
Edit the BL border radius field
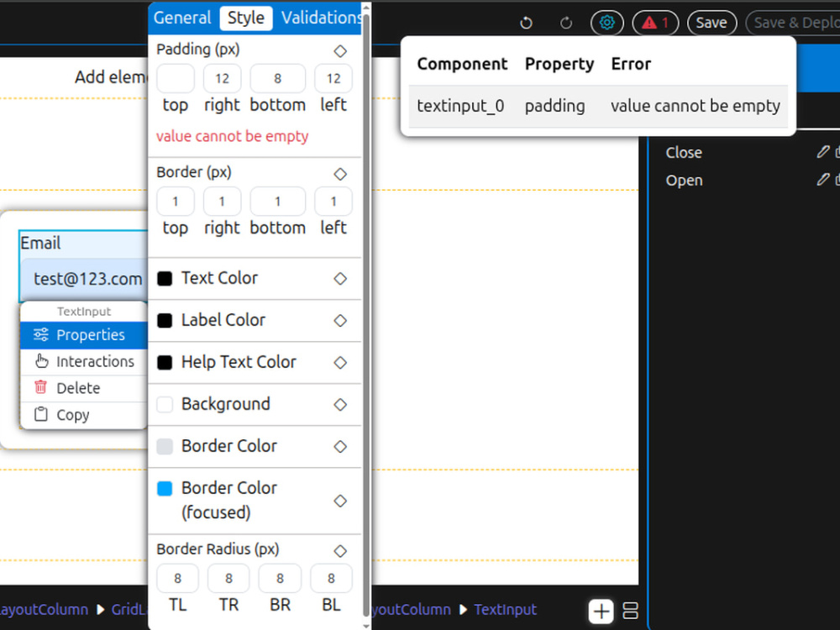click(331, 579)
